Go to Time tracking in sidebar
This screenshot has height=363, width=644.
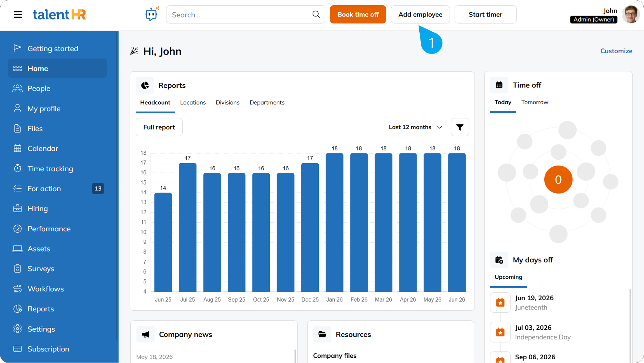pyautogui.click(x=57, y=169)
